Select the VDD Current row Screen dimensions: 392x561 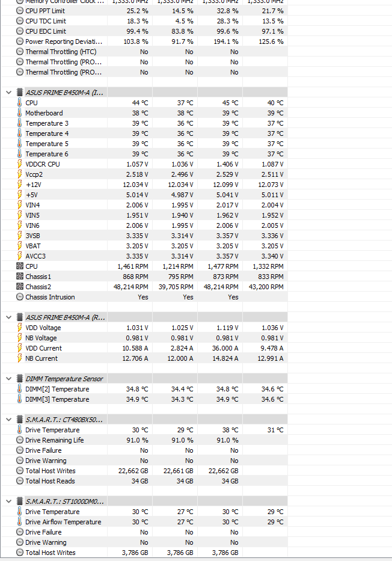pos(144,348)
